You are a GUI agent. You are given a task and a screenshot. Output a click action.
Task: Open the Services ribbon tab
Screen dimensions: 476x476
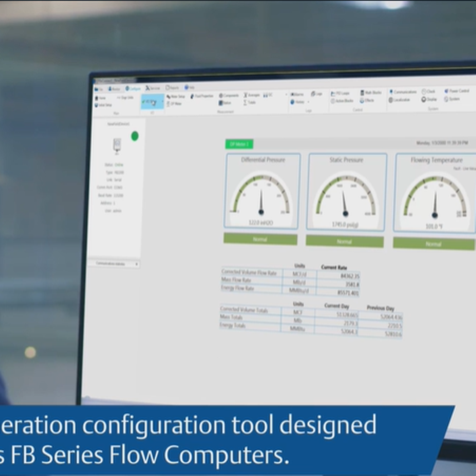click(x=152, y=88)
